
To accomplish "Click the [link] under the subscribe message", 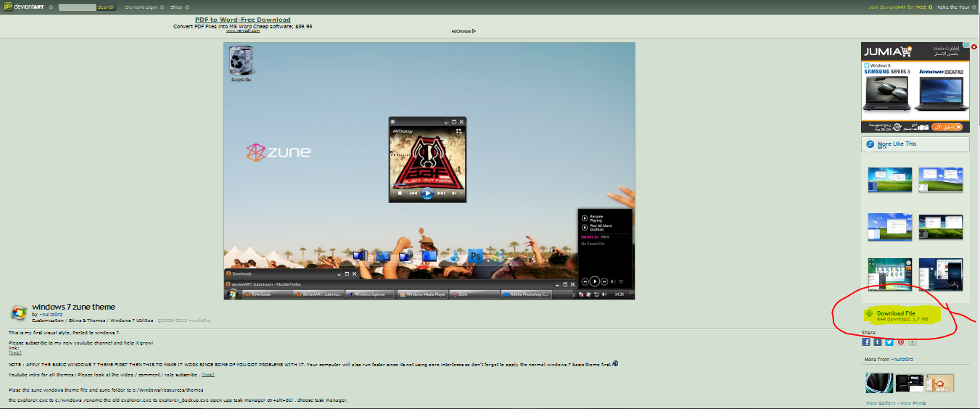I will coord(15,353).
